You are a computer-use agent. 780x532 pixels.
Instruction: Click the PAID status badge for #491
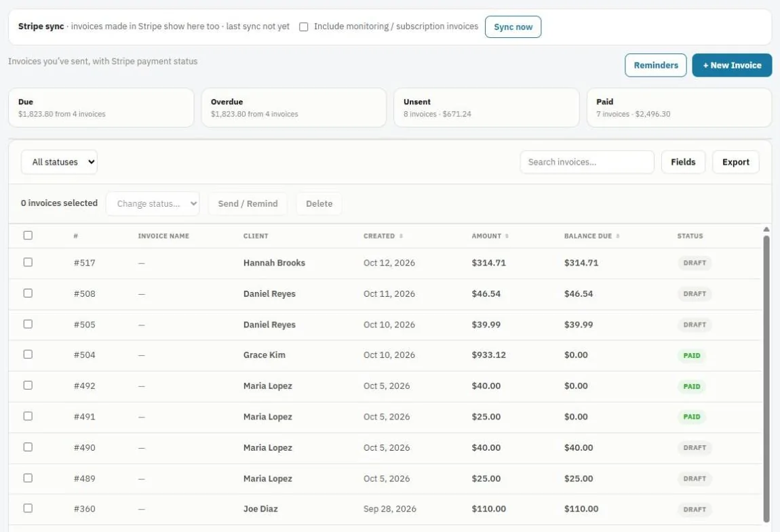click(691, 417)
